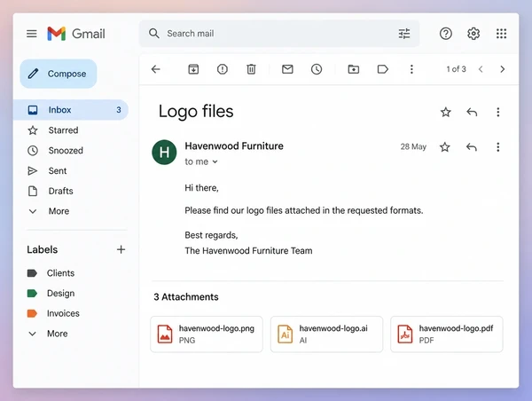Click the search magnifier icon

click(x=153, y=34)
